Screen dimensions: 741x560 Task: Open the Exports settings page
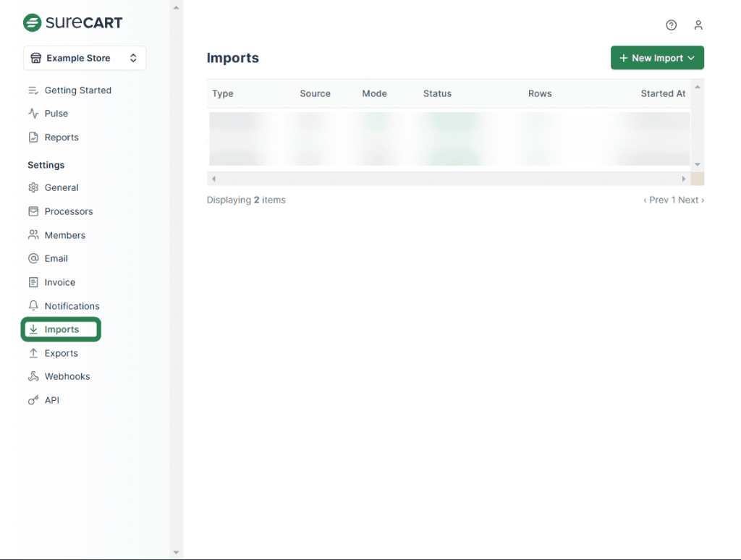[x=61, y=353]
